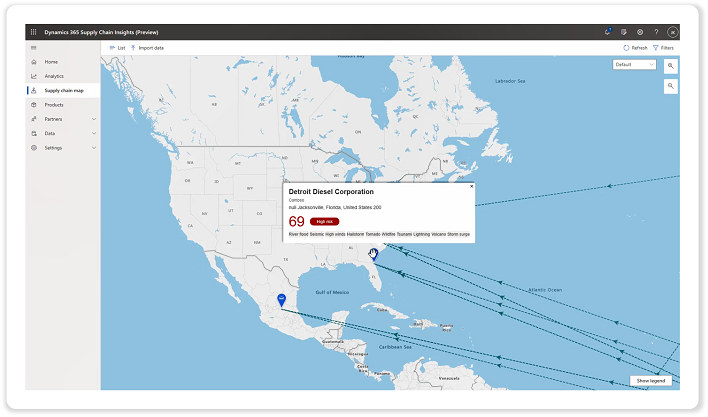
Task: Open the feedback notes icon
Action: point(624,32)
